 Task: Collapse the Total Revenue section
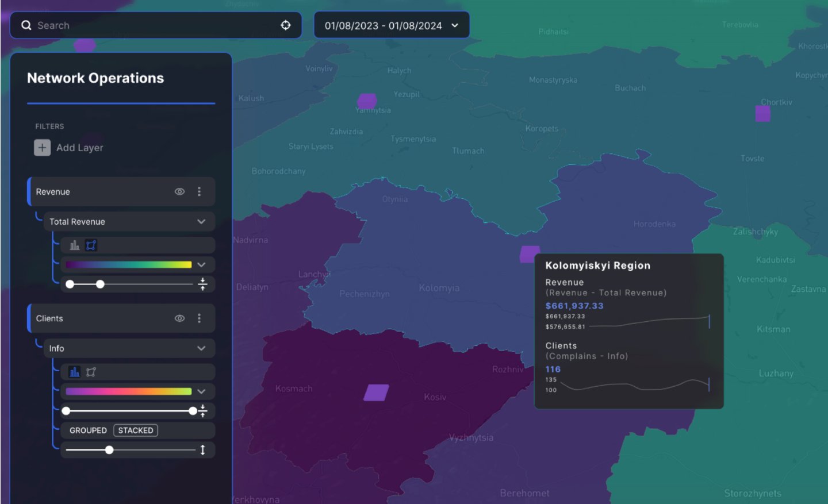(x=201, y=221)
